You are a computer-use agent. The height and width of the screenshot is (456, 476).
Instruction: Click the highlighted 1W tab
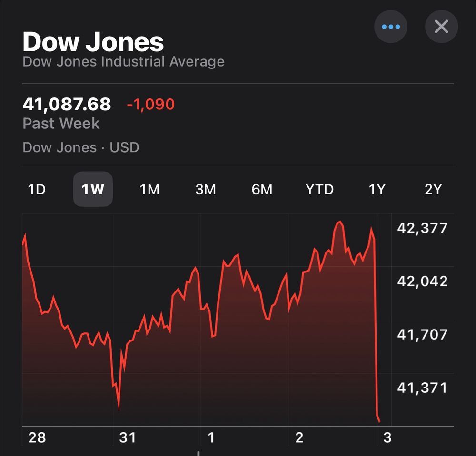coord(93,189)
